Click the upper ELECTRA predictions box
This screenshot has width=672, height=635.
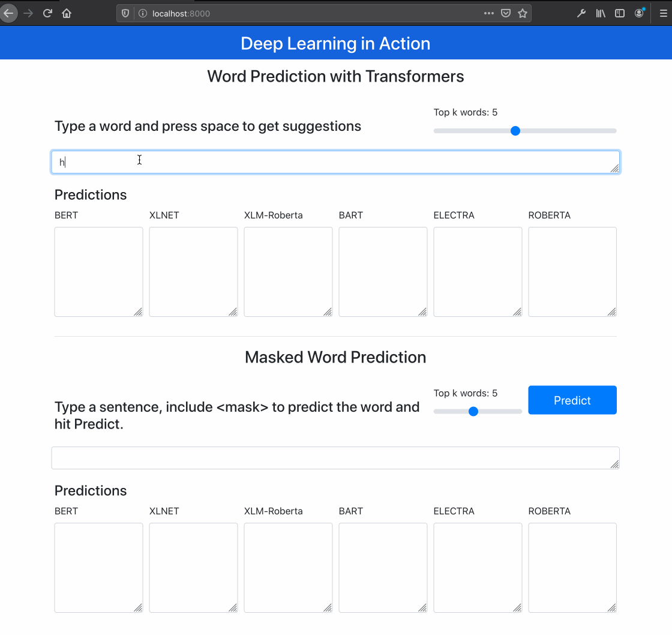(x=478, y=272)
